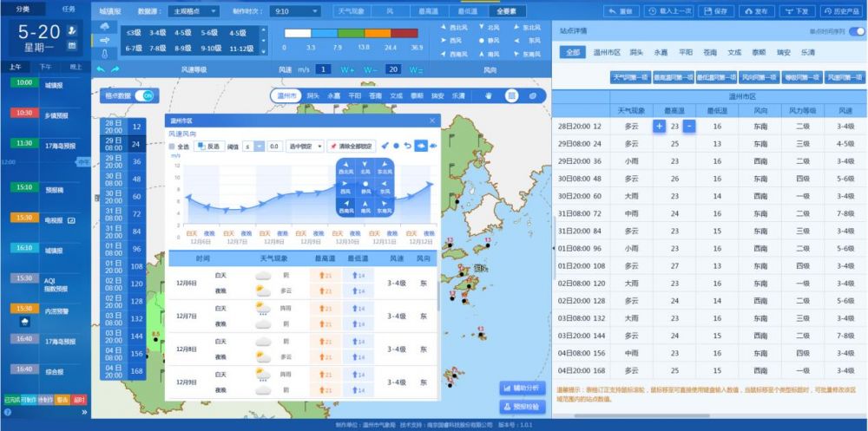Check the 全选 checkbox in popup
This screenshot has width=868, height=431.
(x=172, y=147)
